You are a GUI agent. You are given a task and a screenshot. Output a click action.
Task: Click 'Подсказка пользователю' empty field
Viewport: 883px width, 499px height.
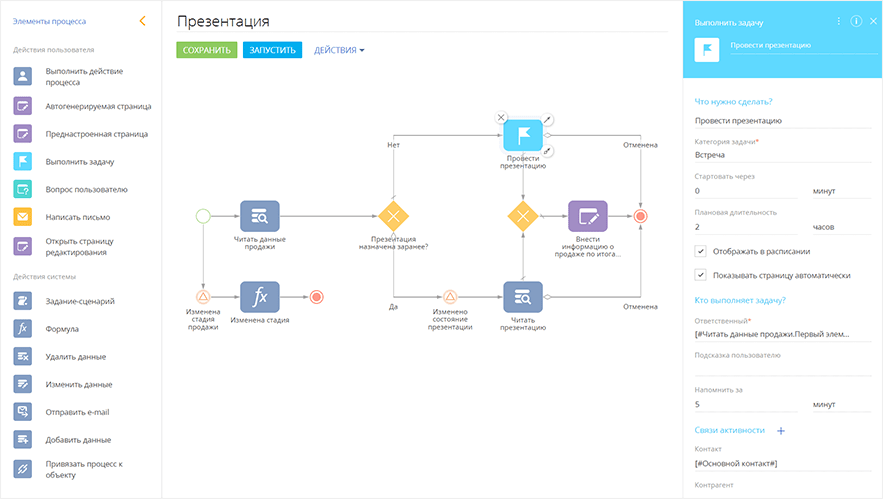[783, 368]
